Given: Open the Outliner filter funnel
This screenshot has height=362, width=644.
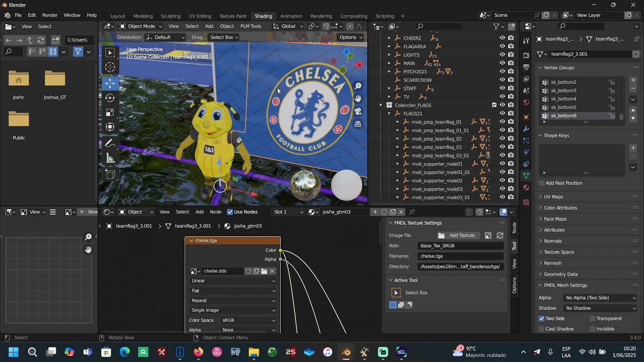Looking at the screenshot, I should click(x=496, y=26).
